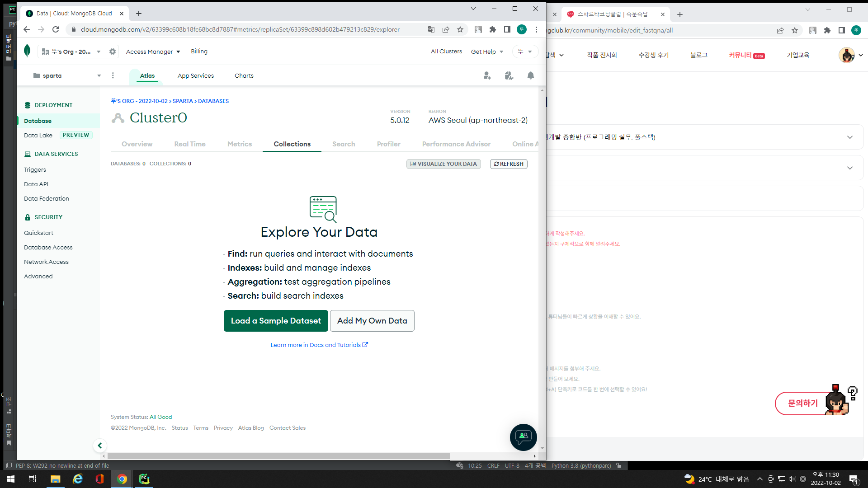Screen dimensions: 868x488
Task: Open project activity feed icon
Action: [x=509, y=75]
